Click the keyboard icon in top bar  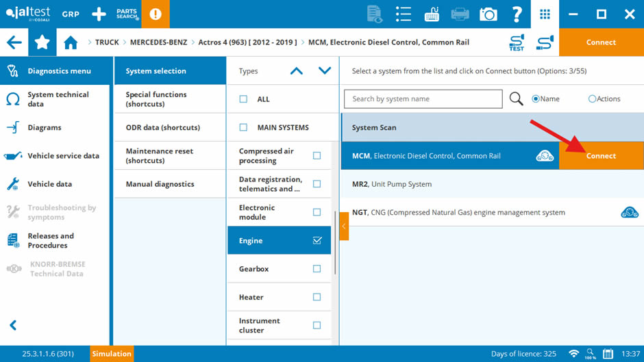pos(432,14)
